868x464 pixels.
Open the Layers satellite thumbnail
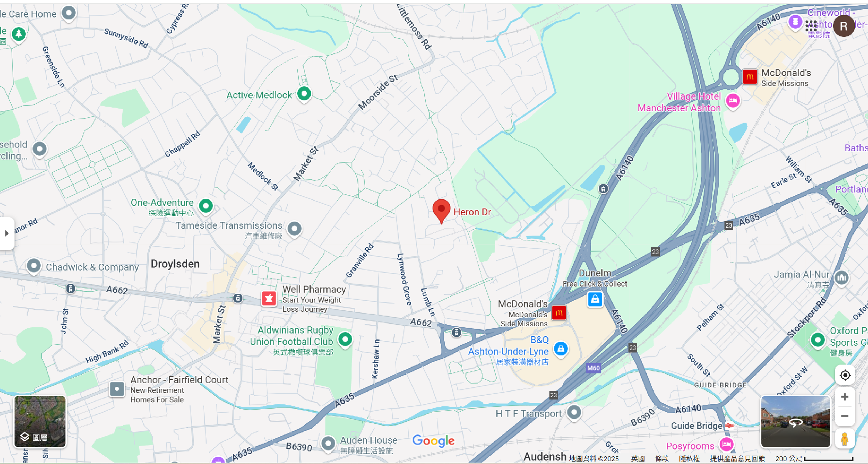coord(40,421)
